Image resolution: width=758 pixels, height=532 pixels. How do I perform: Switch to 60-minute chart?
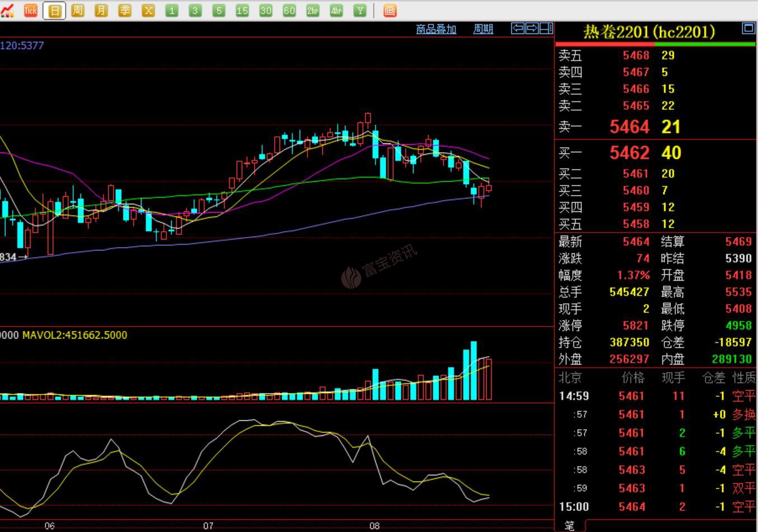tap(289, 10)
